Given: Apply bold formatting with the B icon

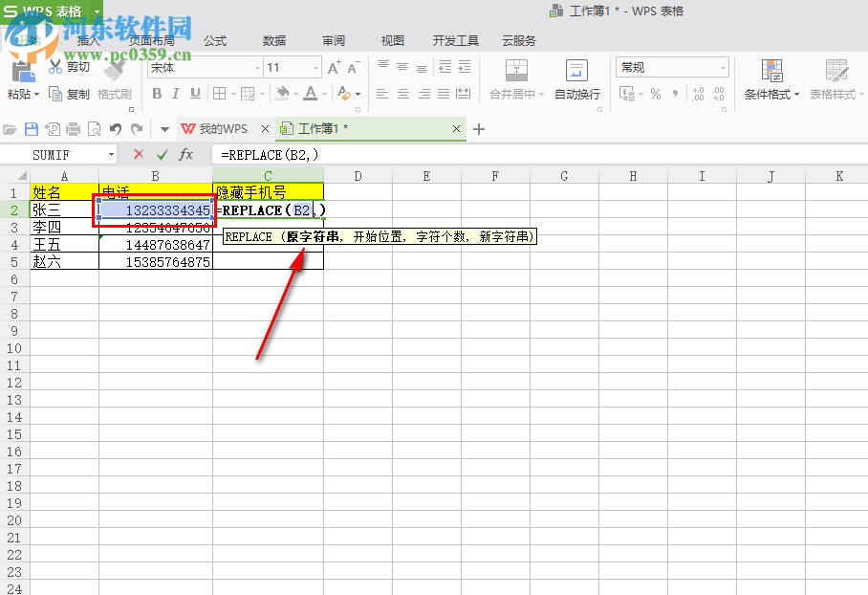Looking at the screenshot, I should [x=156, y=93].
